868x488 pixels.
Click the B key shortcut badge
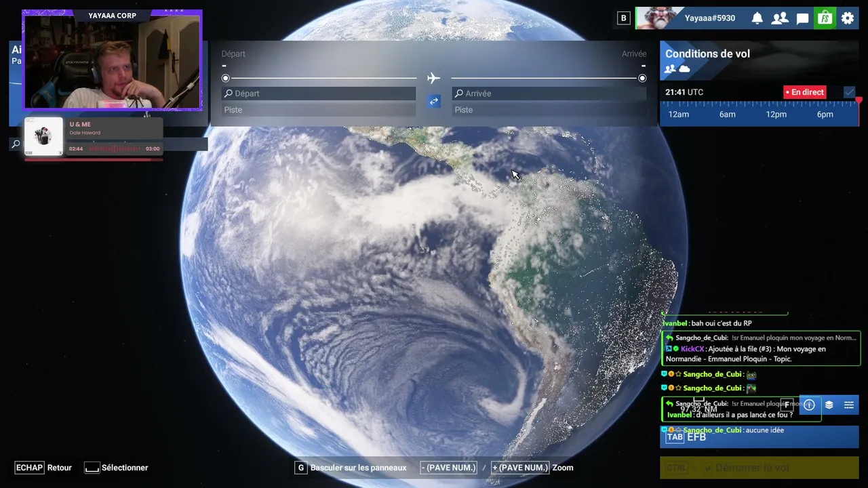(x=623, y=18)
